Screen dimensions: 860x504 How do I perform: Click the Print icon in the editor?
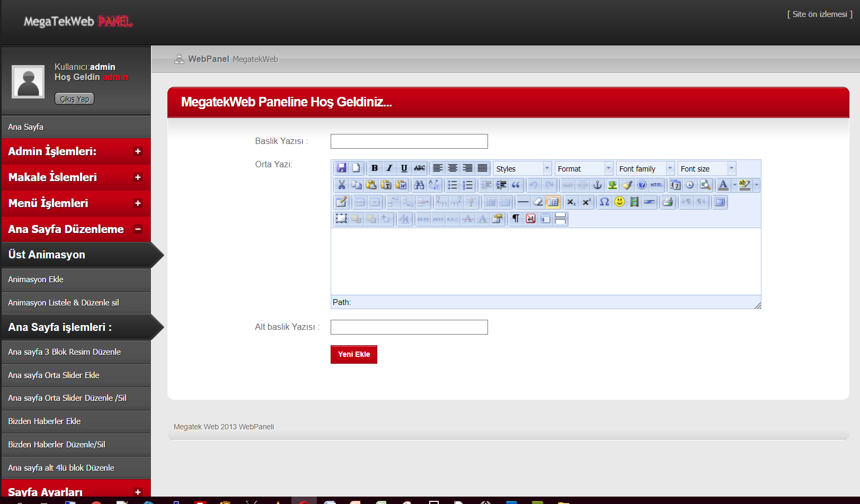click(x=668, y=202)
